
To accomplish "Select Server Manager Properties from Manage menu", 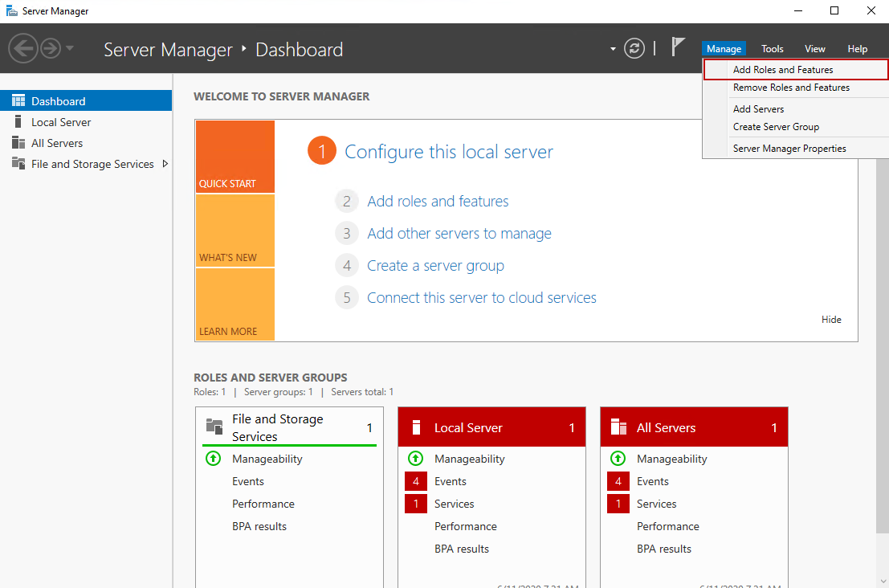I will tap(791, 148).
